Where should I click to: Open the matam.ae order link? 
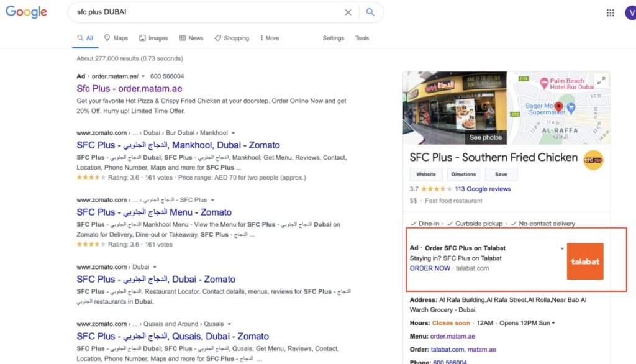pyautogui.click(x=482, y=349)
